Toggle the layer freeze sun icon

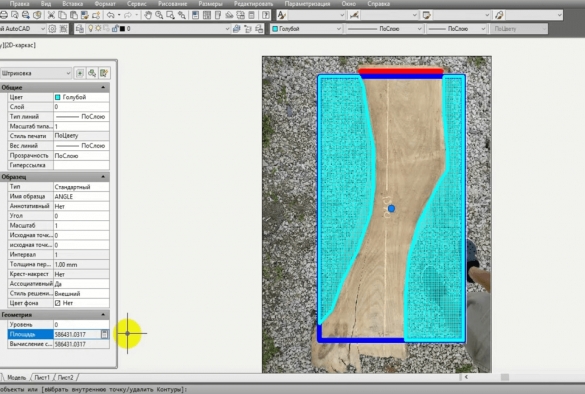(98, 29)
